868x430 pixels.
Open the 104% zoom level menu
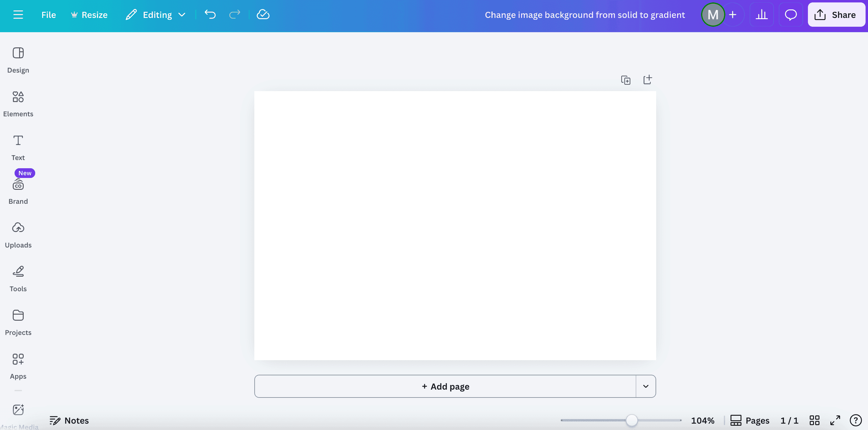[x=703, y=420]
